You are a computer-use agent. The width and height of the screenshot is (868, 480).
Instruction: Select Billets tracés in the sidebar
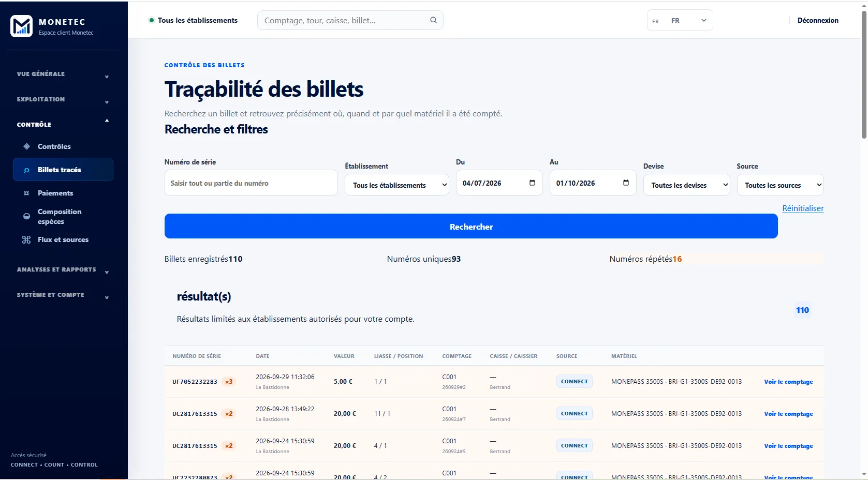tap(63, 170)
